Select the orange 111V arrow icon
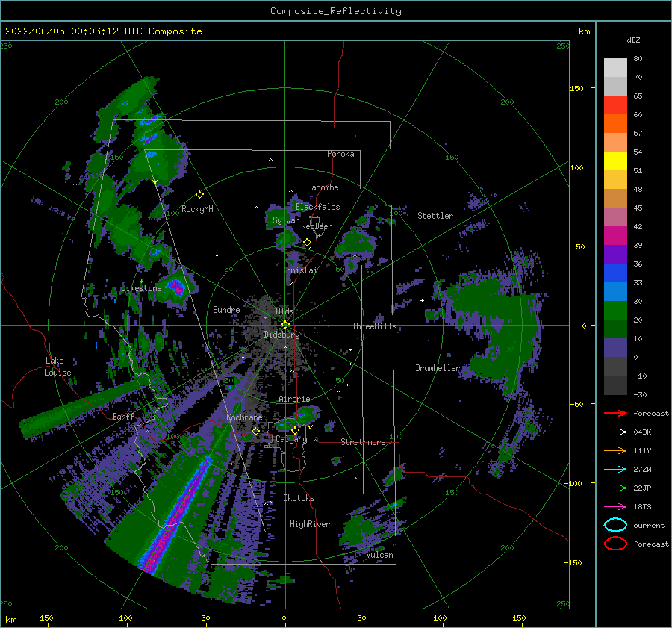Image resolution: width=672 pixels, height=628 pixels. [615, 450]
